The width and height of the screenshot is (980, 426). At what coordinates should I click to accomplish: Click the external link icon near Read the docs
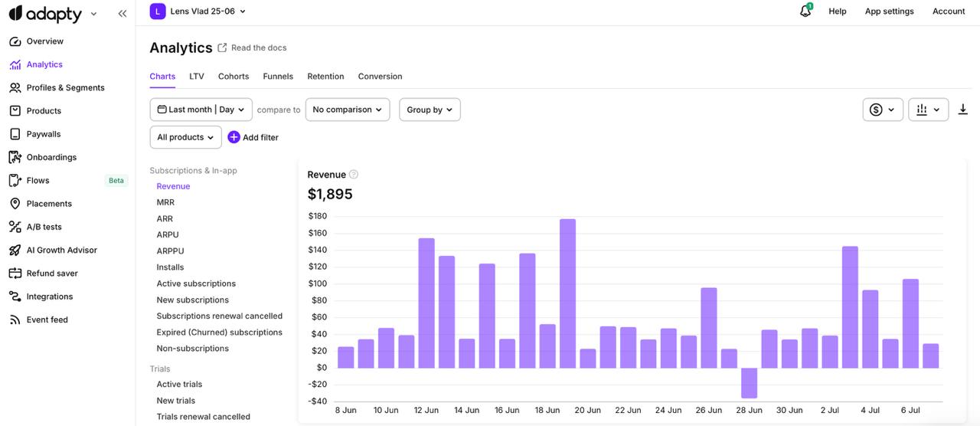pos(222,48)
